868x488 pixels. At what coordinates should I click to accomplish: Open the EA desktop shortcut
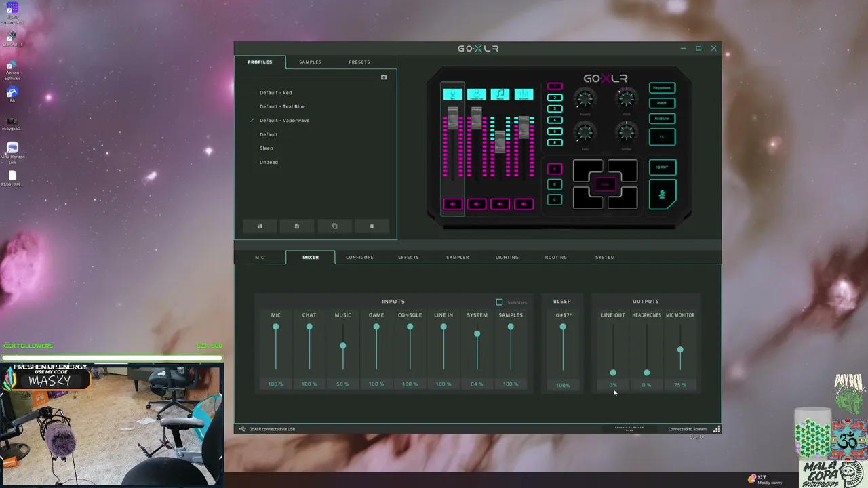12,94
